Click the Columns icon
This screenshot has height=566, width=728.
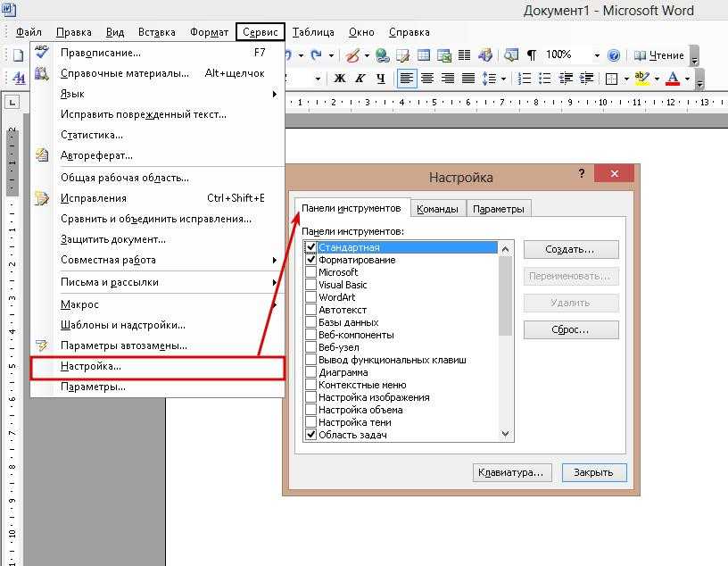tap(464, 55)
